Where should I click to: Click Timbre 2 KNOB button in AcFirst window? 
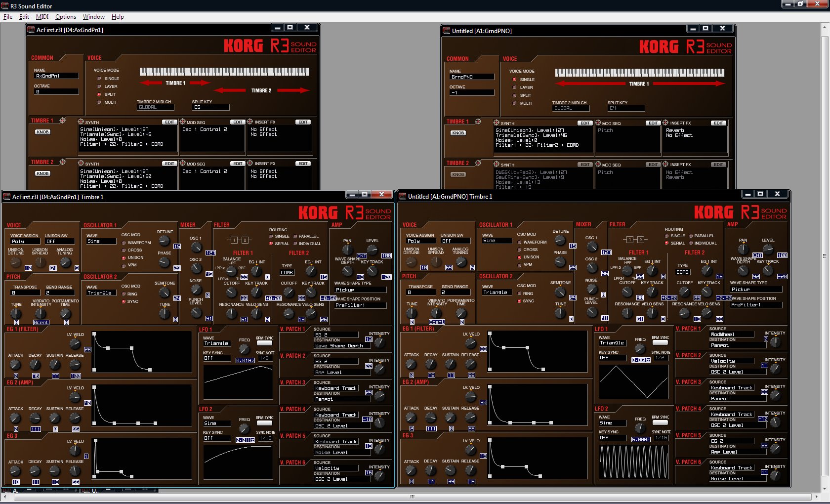(x=43, y=173)
